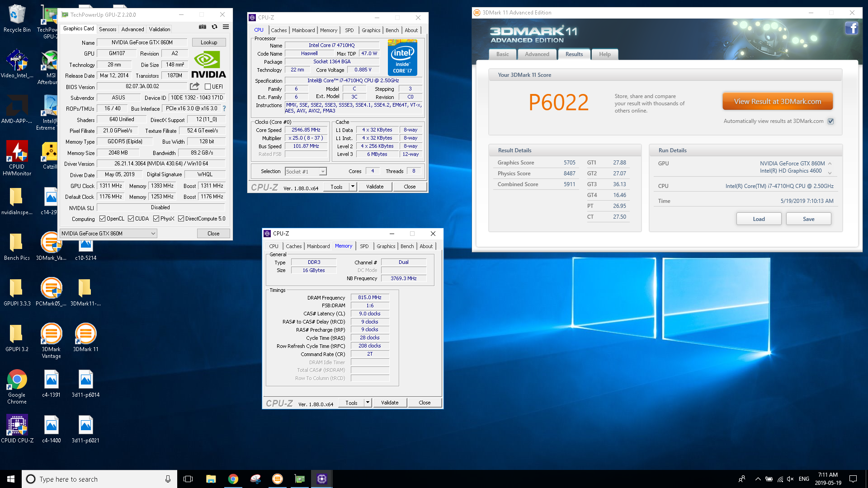Click the Bus Interface question mark
The image size is (868, 488).
coord(224,108)
